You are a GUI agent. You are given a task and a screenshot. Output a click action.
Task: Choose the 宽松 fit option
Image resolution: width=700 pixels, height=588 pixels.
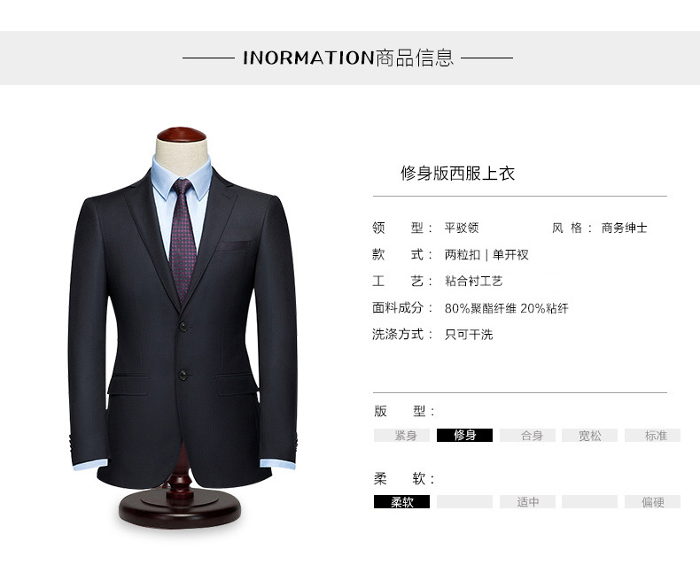tap(590, 435)
